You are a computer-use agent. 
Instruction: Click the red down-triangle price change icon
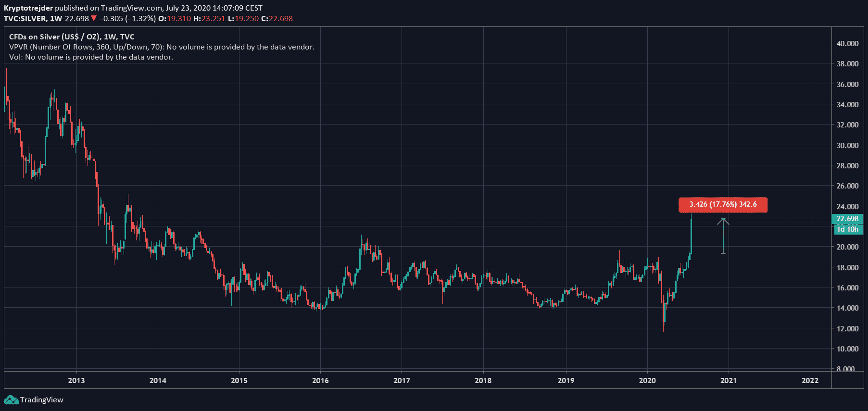94,19
